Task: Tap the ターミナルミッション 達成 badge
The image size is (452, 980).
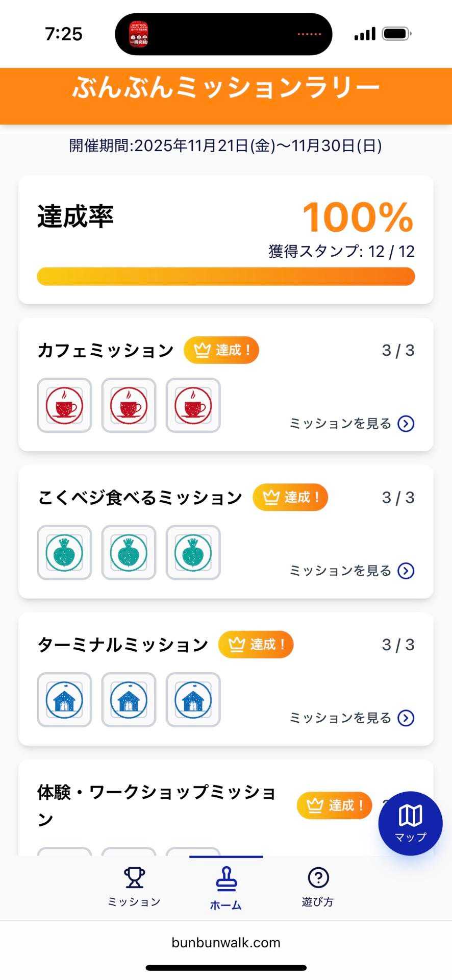Action: (x=256, y=644)
